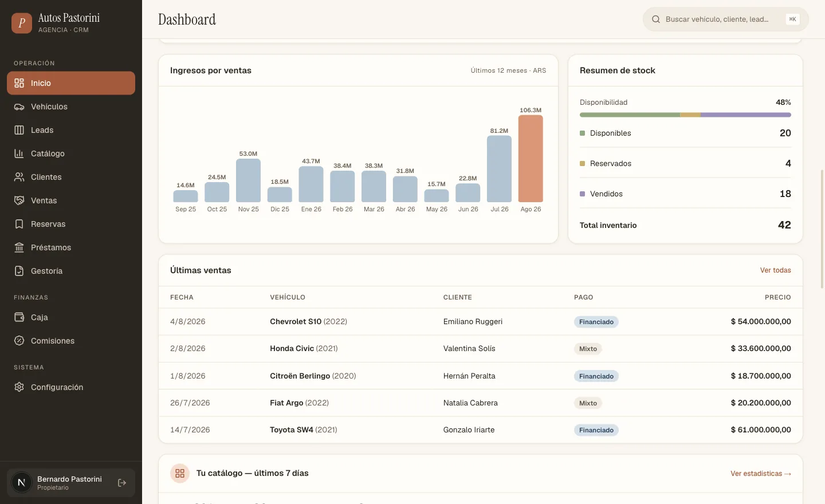Screen dimensions: 825x504
Task: Focus the Buscar vehículo search field
Action: pyautogui.click(x=725, y=19)
